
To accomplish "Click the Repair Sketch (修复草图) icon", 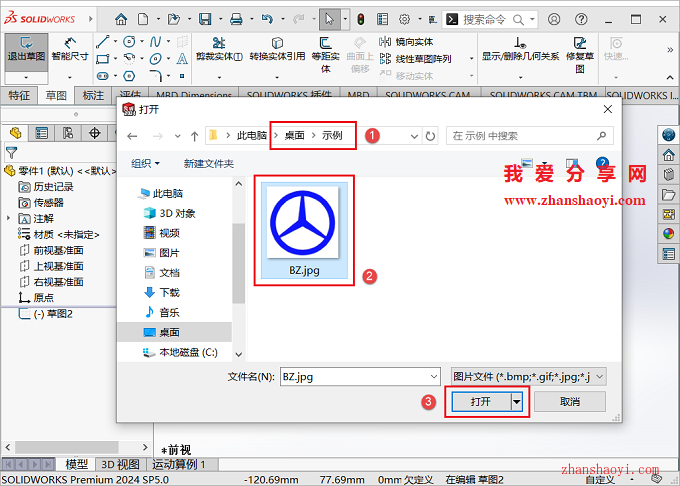I will pyautogui.click(x=579, y=50).
